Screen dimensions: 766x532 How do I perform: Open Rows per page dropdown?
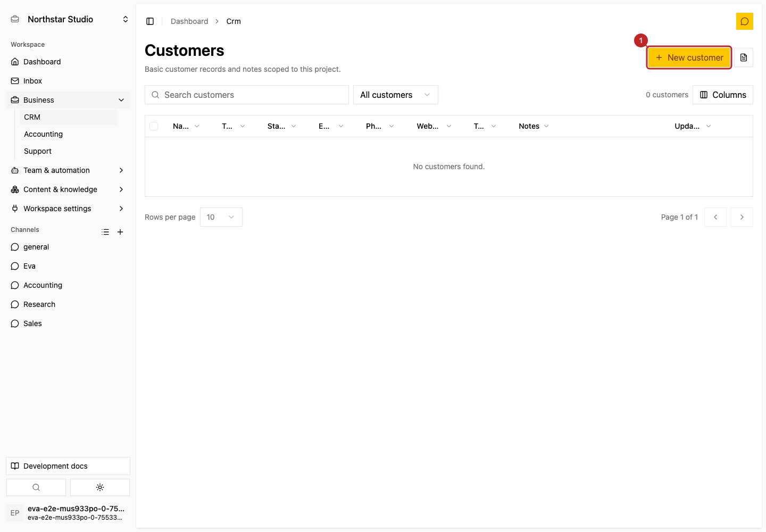pos(221,217)
